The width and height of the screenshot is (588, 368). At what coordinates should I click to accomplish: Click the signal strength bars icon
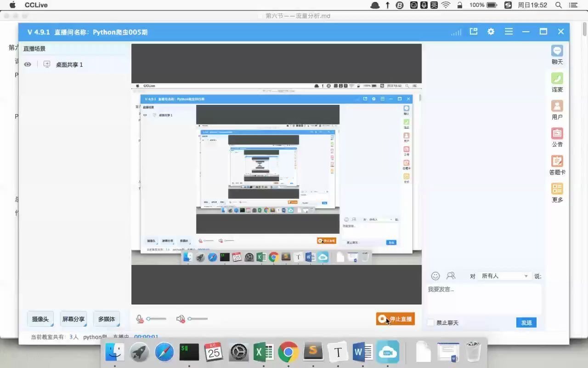[456, 32]
